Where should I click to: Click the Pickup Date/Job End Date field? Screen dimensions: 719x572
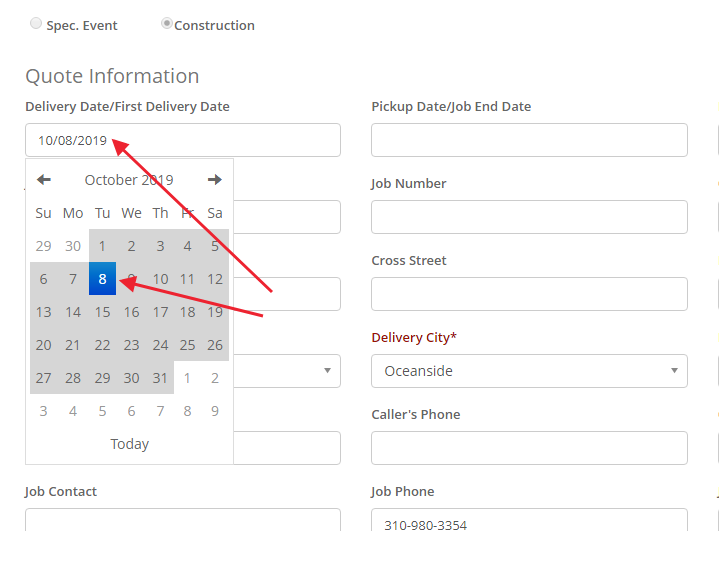[529, 140]
